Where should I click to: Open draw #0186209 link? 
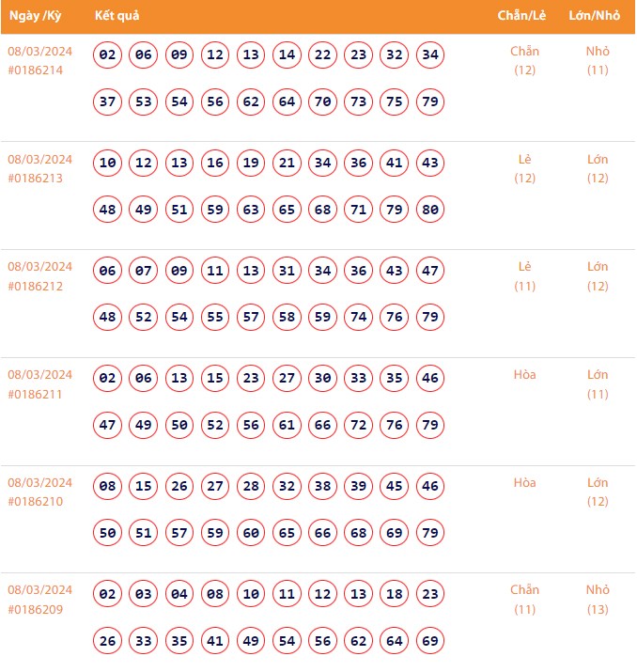point(36,609)
